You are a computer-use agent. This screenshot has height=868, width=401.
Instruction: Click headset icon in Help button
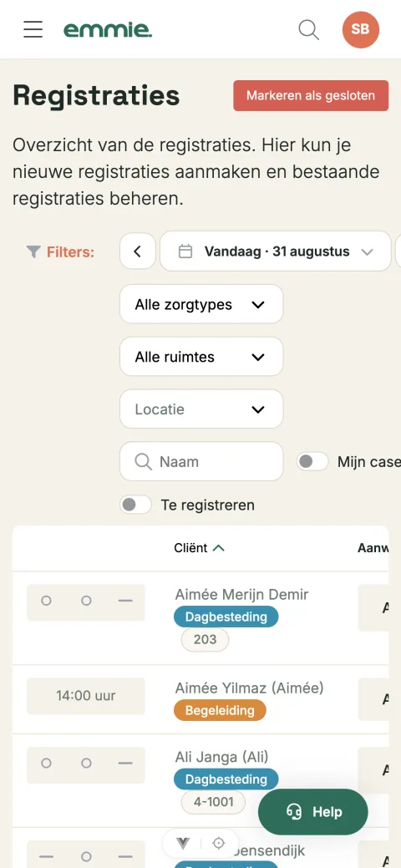tap(294, 812)
